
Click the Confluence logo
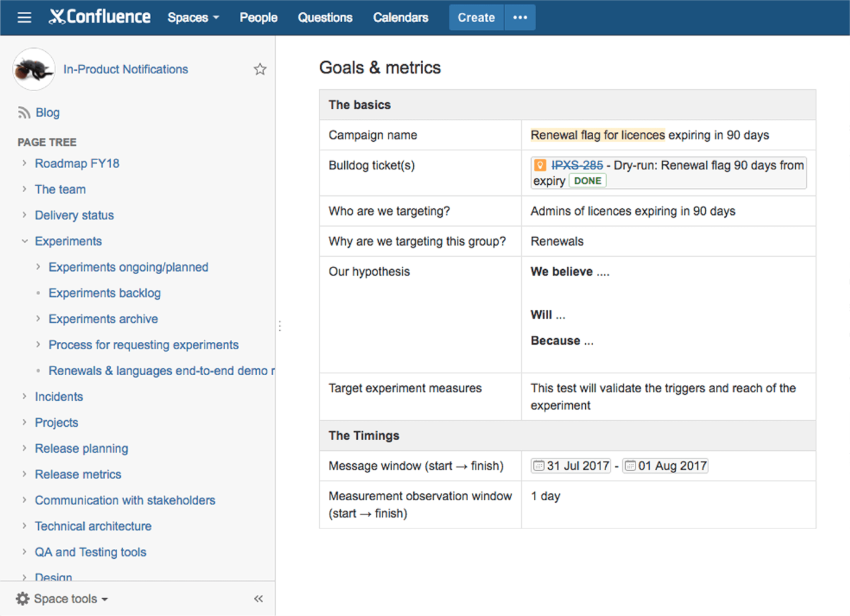click(99, 17)
